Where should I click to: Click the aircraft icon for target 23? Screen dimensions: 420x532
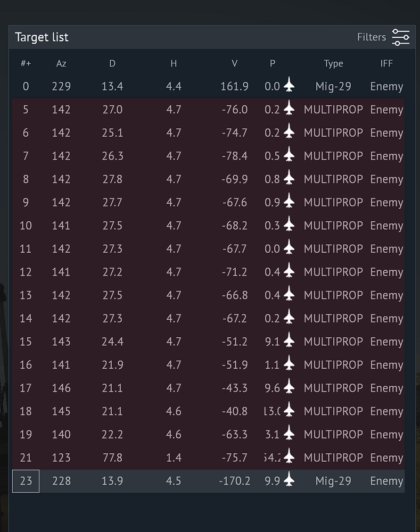289,481
